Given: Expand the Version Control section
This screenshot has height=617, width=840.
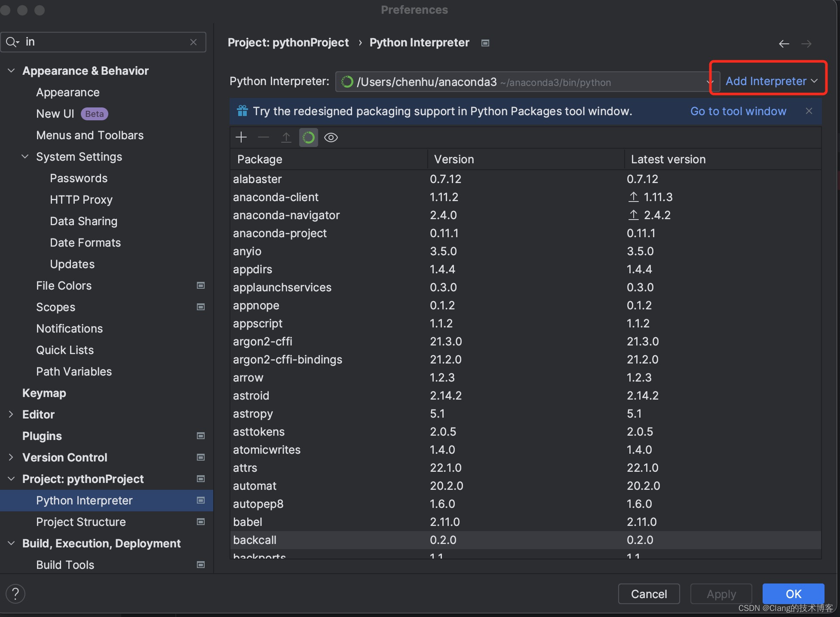Looking at the screenshot, I should pos(12,457).
